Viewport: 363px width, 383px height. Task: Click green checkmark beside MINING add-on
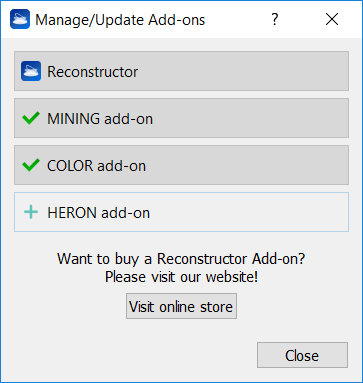tap(31, 118)
